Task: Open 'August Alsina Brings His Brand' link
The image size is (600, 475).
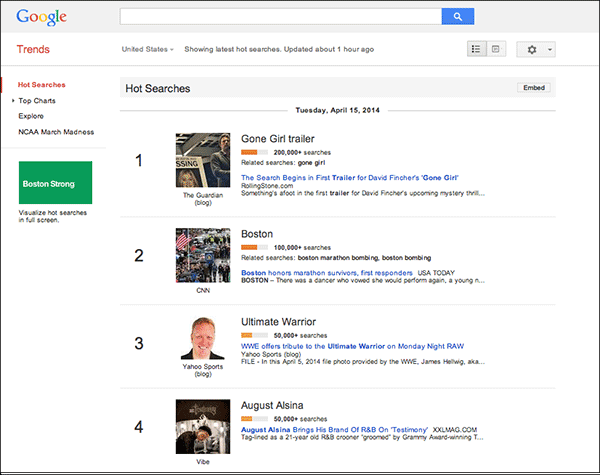Action: click(334, 430)
